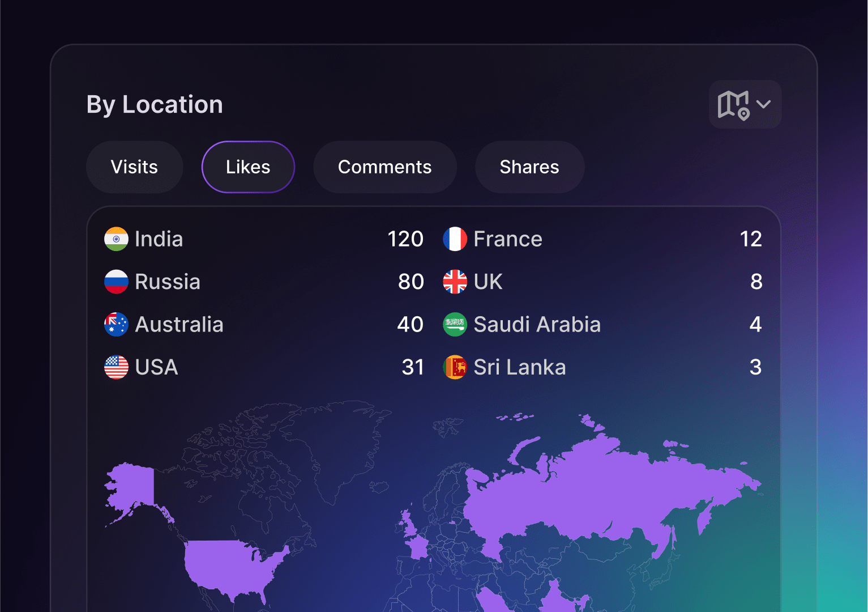This screenshot has width=868, height=612.
Task: Select the Likes tab
Action: pyautogui.click(x=248, y=167)
